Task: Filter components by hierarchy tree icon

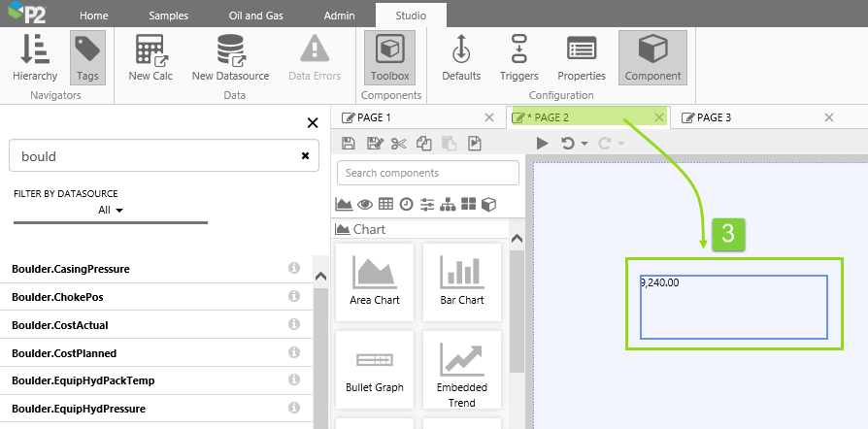Action: [x=448, y=205]
